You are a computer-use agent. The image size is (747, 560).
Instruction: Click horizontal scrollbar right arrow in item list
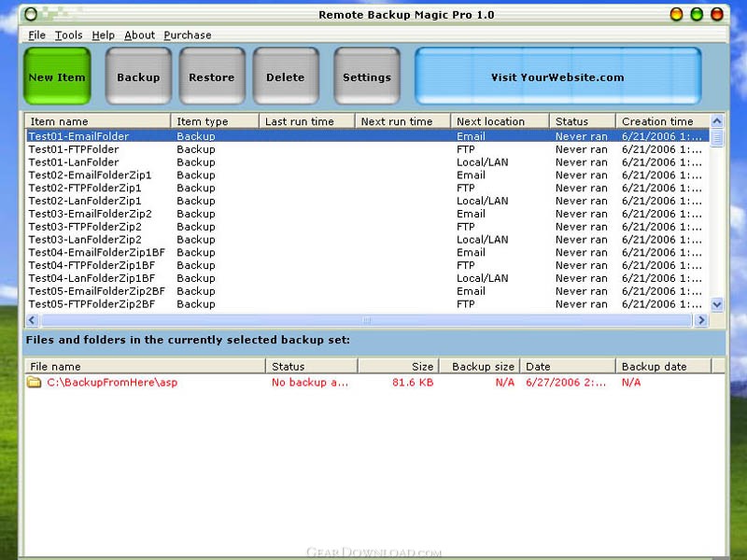click(700, 320)
